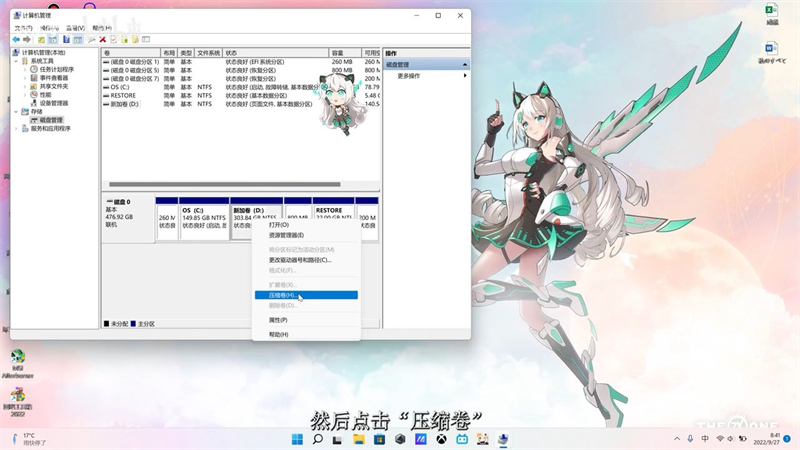The image size is (800, 450).
Task: Open File Explorer from the taskbar
Action: 359,439
